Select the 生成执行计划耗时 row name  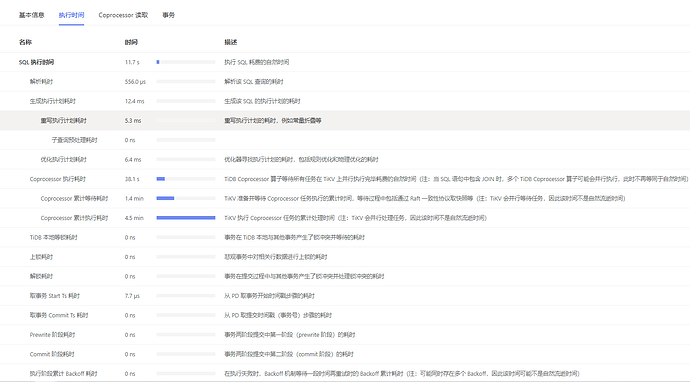tap(53, 101)
